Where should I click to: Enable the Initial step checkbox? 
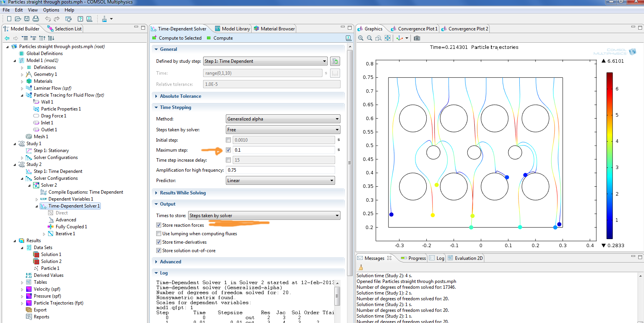click(x=229, y=140)
